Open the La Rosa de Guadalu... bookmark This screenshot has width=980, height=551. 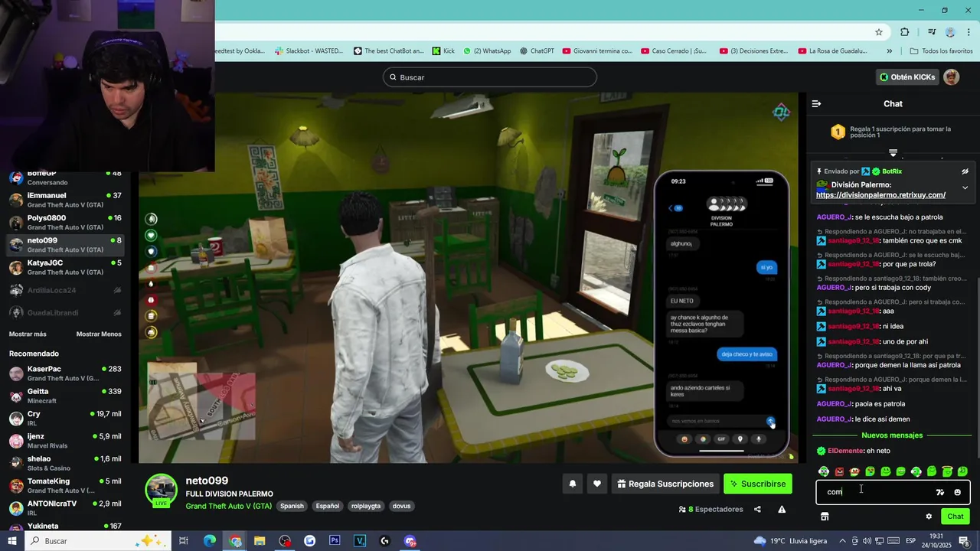click(x=832, y=51)
